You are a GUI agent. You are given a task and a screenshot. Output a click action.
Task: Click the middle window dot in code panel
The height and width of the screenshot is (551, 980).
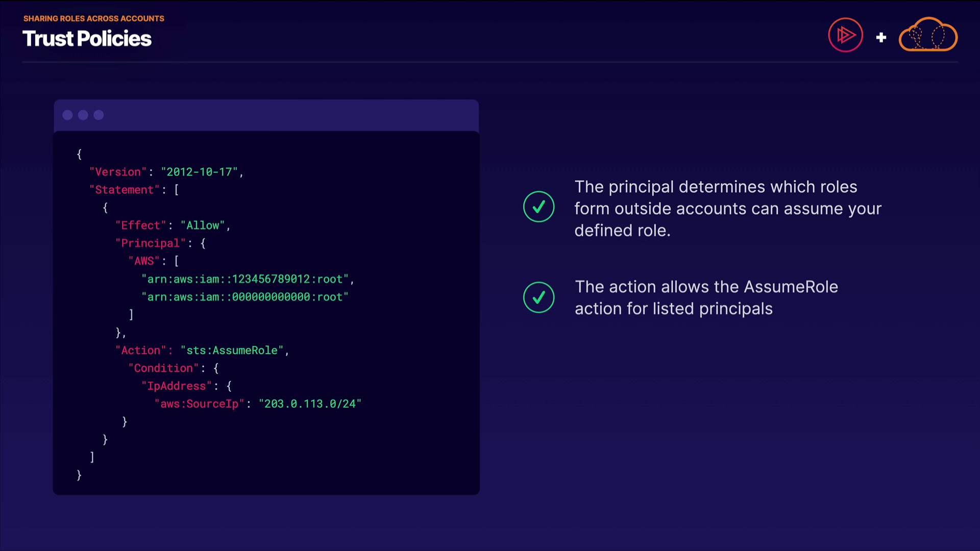83,115
